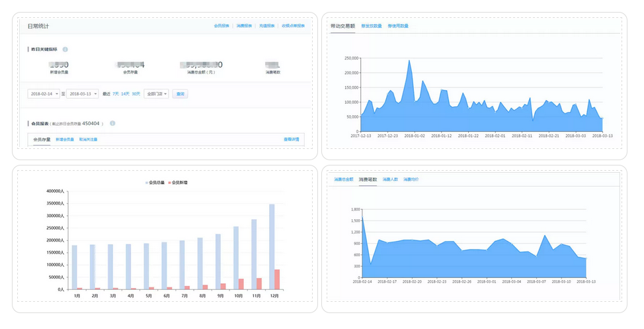Open the 消费报表 link in header
644x329 pixels.
point(244,26)
